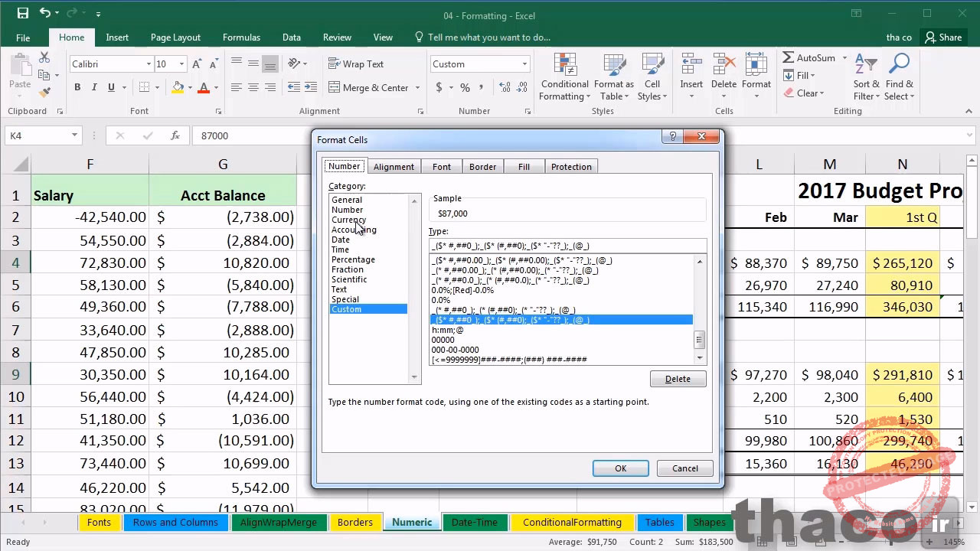
Task: Open Cell Styles gallery
Action: tap(652, 77)
